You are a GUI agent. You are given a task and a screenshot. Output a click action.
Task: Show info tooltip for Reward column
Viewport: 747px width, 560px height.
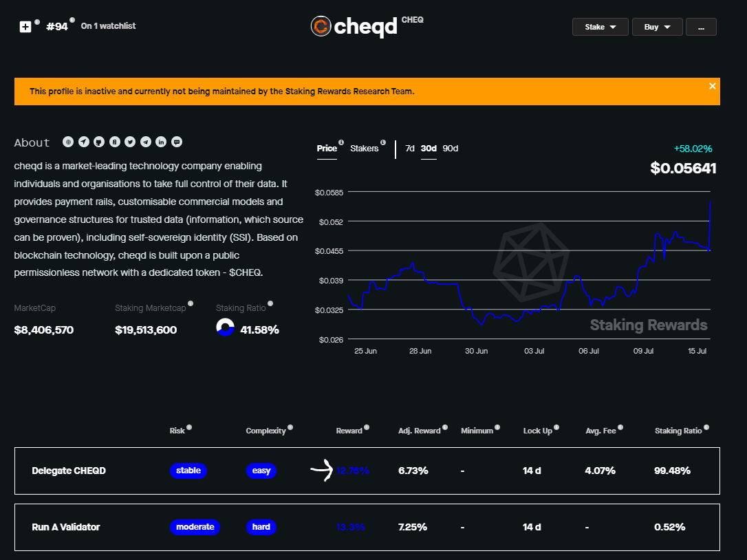(367, 427)
